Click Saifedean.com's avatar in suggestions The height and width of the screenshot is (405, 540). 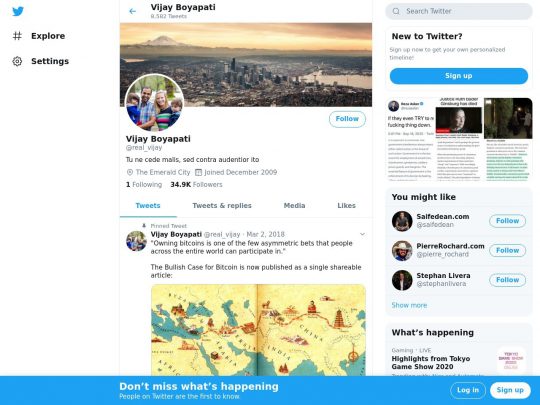tap(402, 221)
